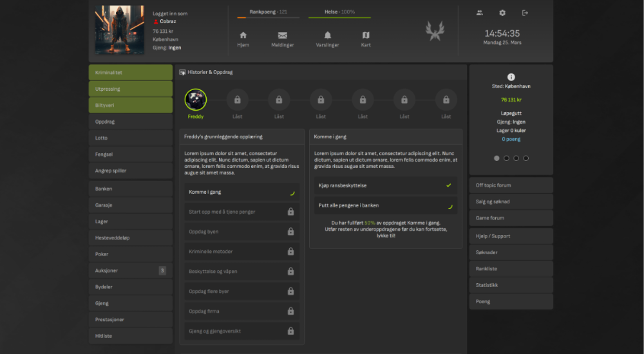The width and height of the screenshot is (644, 354).
Task: Select Freddy character avatar
Action: 196,100
